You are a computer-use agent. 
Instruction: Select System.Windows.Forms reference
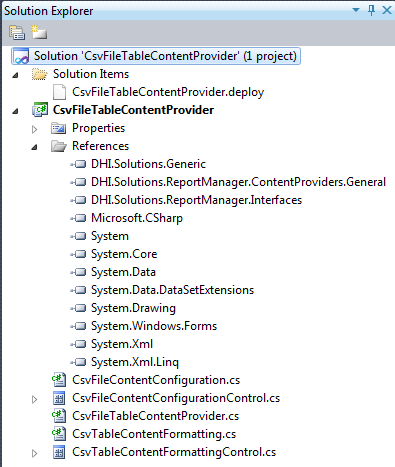pyautogui.click(x=154, y=326)
